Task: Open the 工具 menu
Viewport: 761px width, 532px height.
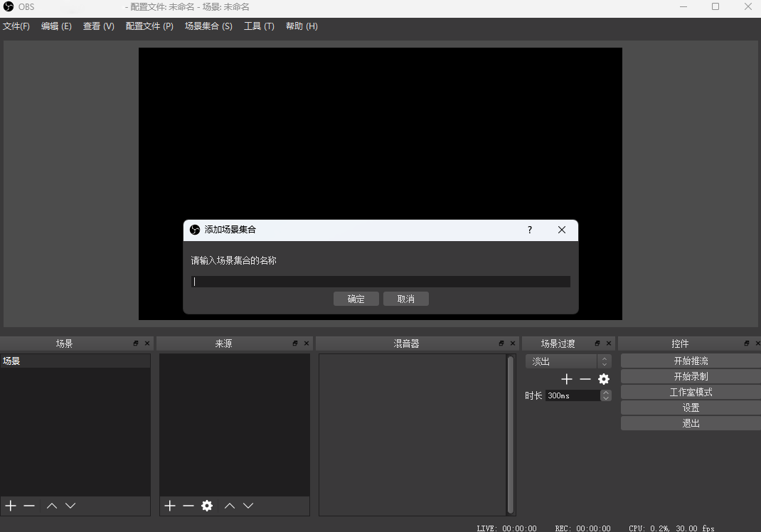Action: [259, 26]
